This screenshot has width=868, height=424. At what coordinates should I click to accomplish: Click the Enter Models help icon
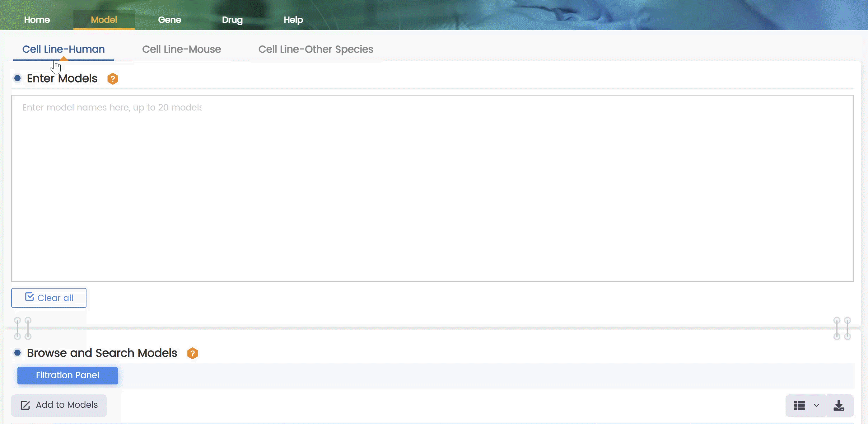113,79
